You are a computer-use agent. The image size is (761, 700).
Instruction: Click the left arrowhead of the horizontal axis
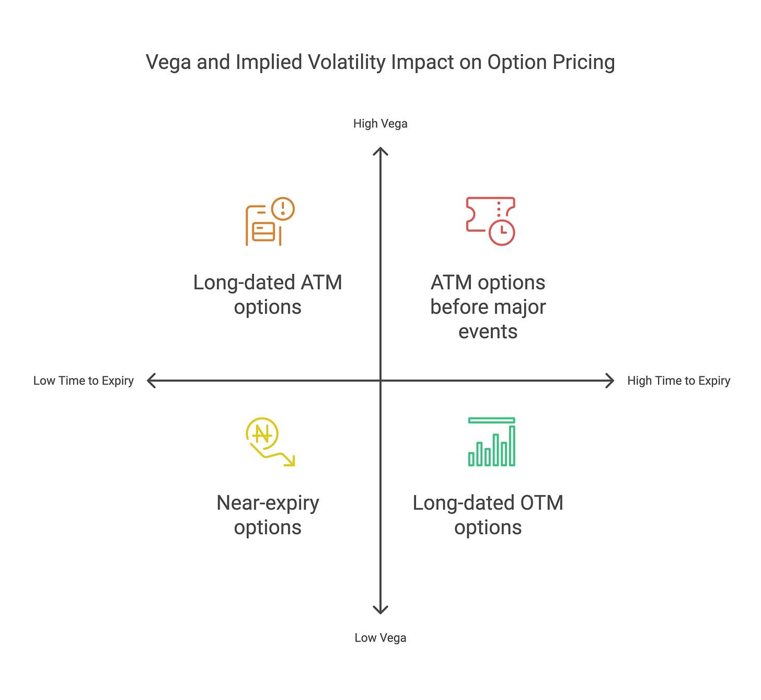click(152, 381)
